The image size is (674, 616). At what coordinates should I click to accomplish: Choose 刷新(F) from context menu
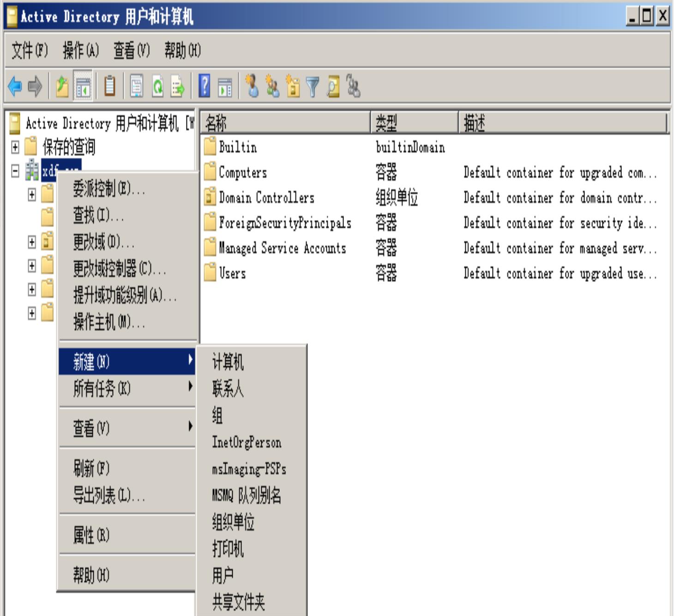point(128,468)
